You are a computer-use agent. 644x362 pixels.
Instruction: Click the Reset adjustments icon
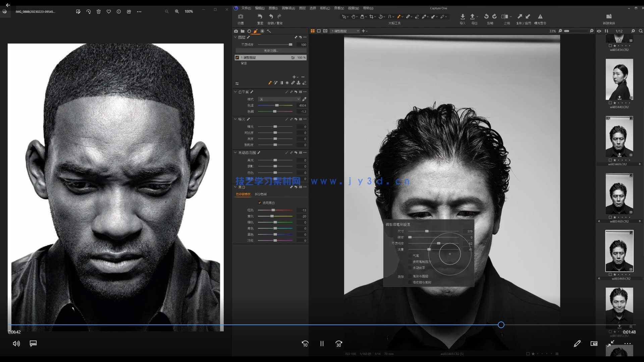click(x=260, y=16)
